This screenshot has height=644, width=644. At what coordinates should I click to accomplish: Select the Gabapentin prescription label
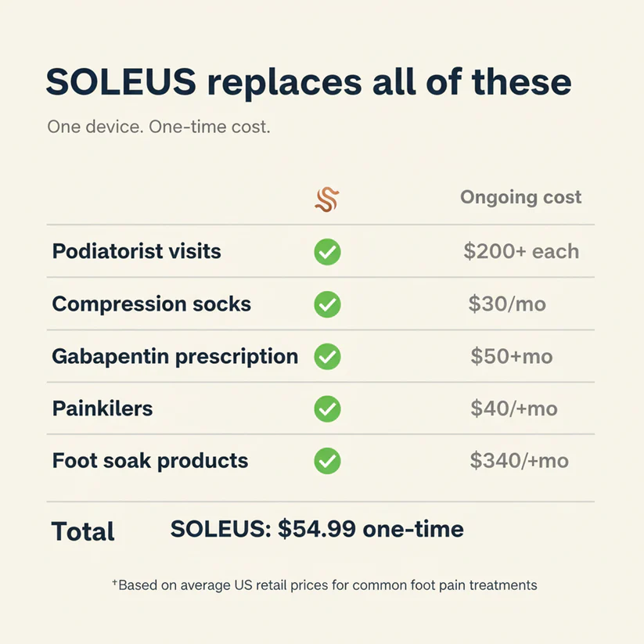click(175, 357)
